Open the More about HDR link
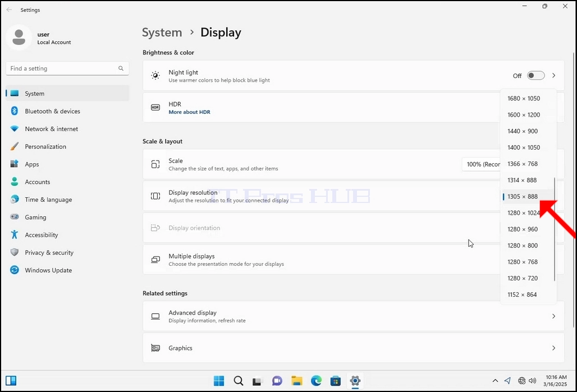Viewport: 577px width, 392px height. 189,112
